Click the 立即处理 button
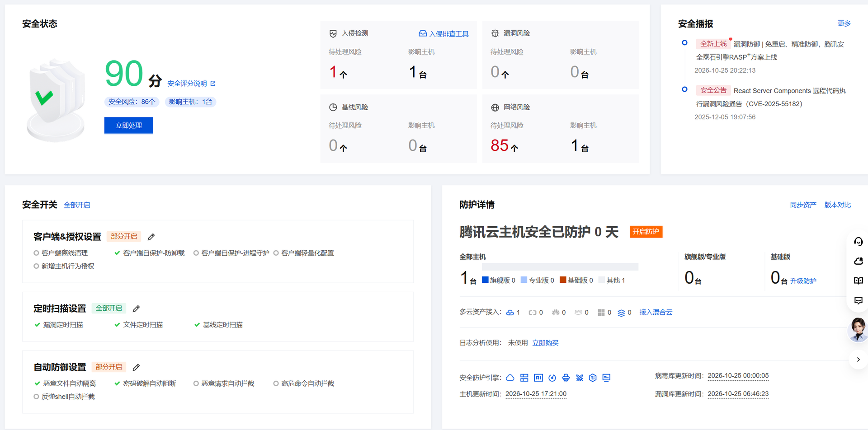This screenshot has width=868, height=430. point(129,126)
